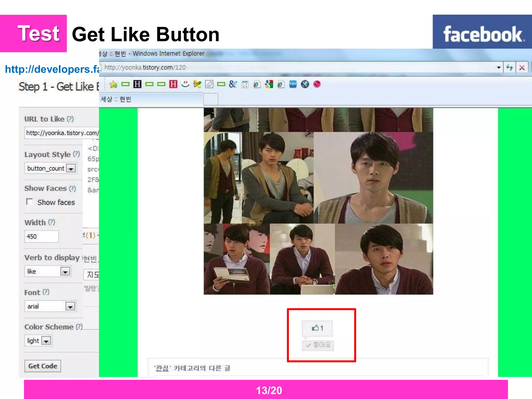Viewport: 532px width, 399px height.
Task: Click help mark next to Font
Action: (x=46, y=292)
